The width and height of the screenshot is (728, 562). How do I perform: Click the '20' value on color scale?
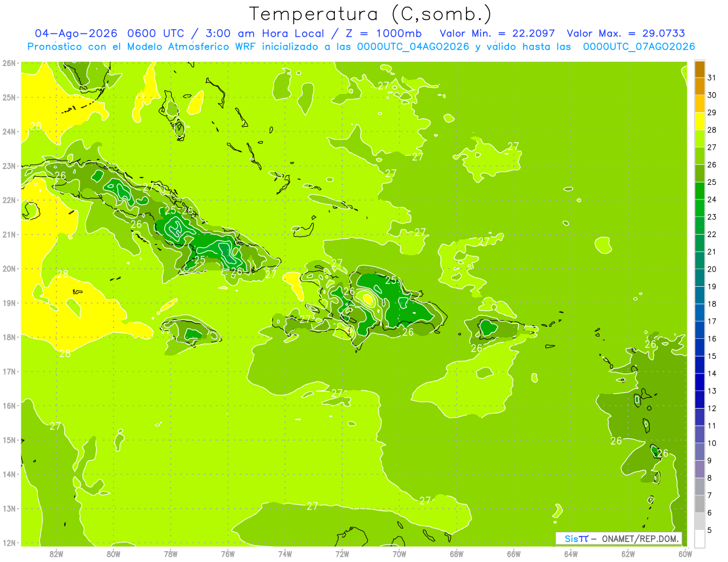(712, 269)
